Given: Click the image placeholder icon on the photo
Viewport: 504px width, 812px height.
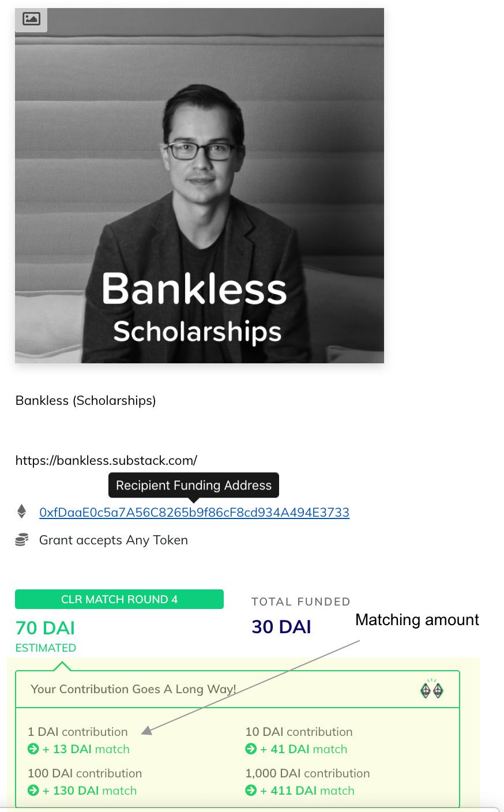Looking at the screenshot, I should click(31, 19).
